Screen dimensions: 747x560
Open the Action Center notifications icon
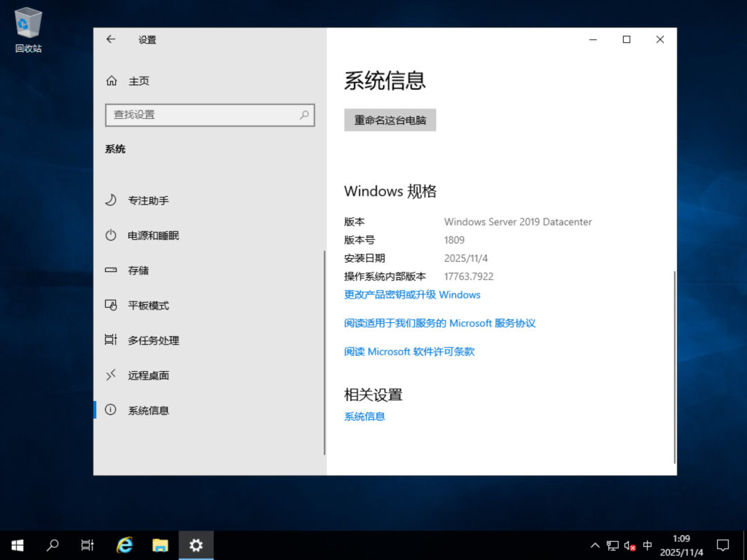[723, 545]
